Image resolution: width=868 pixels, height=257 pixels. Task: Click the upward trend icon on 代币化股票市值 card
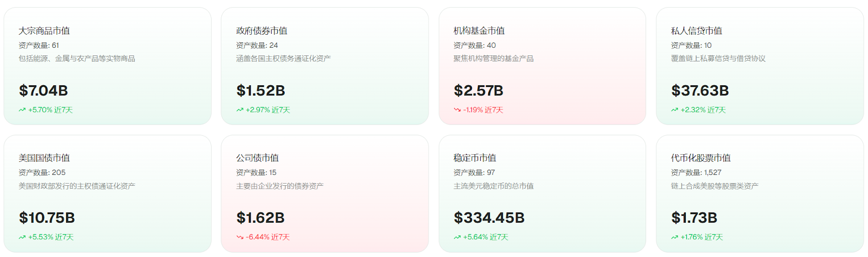click(x=675, y=237)
